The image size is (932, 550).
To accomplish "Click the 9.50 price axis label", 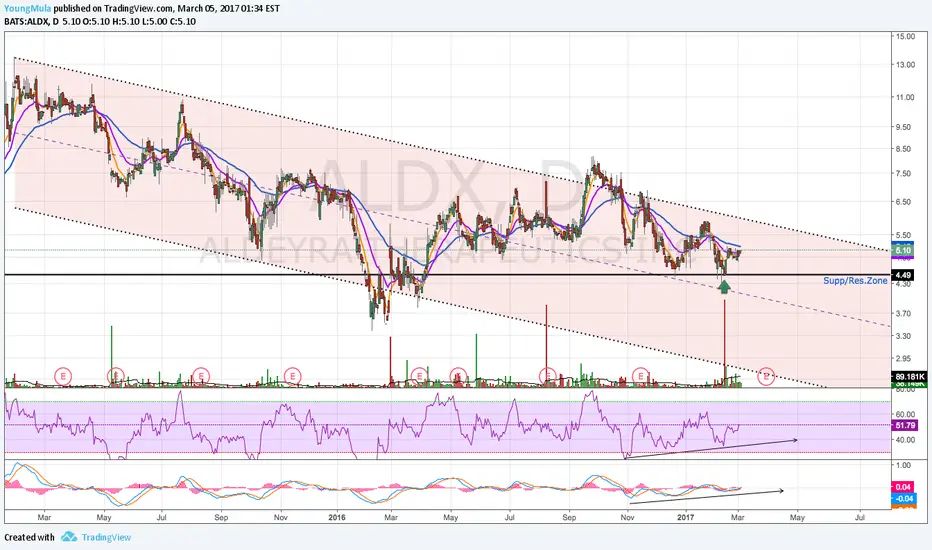I will pyautogui.click(x=903, y=127).
